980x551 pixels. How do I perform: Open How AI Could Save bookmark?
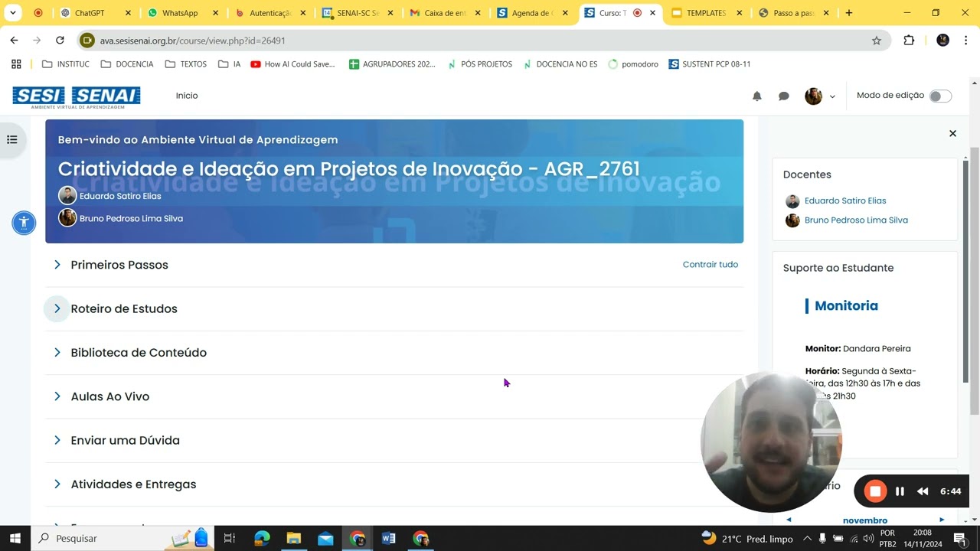tap(293, 64)
